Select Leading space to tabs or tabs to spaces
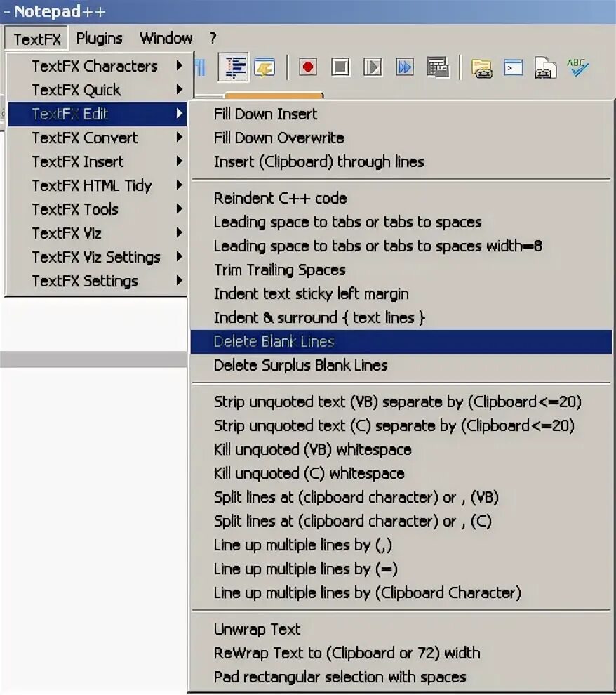The width and height of the screenshot is (616, 695). click(x=401, y=222)
